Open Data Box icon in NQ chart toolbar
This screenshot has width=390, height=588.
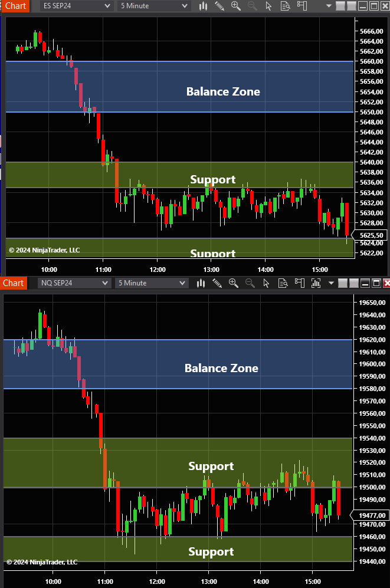tap(283, 283)
